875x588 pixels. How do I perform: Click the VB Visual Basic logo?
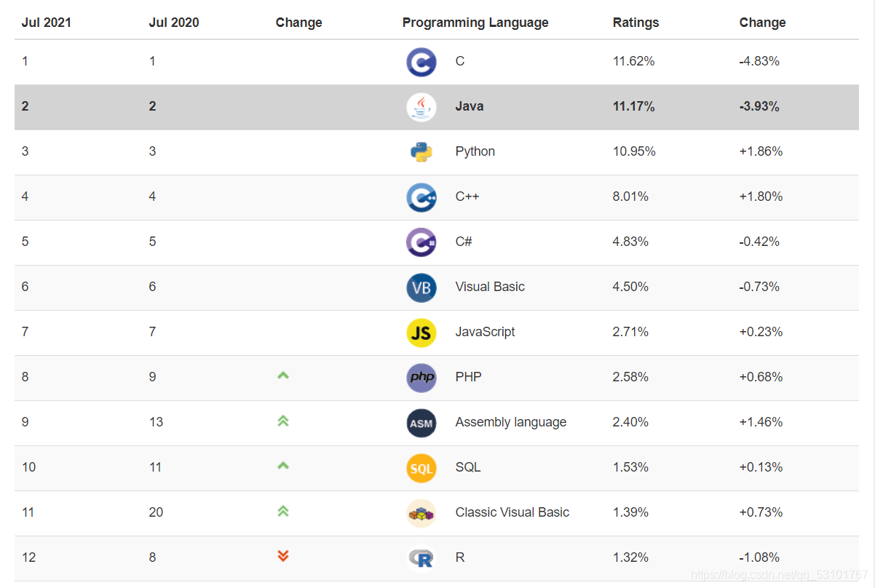pyautogui.click(x=421, y=287)
